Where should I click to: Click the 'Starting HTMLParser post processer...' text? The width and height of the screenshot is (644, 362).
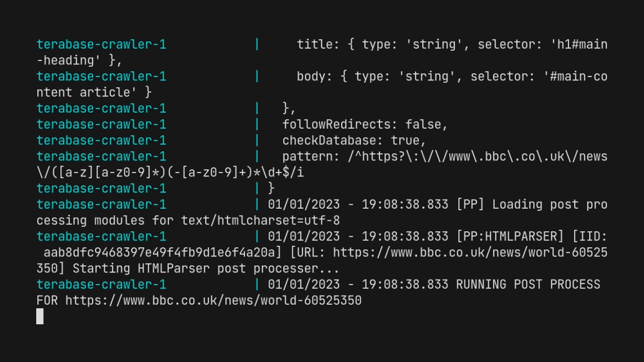tap(206, 268)
